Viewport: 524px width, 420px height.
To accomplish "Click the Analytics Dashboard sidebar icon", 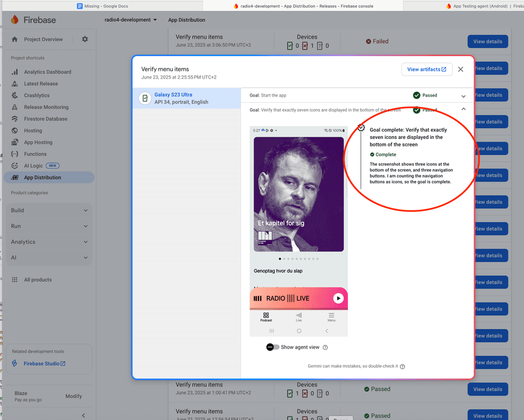I will 15,72.
